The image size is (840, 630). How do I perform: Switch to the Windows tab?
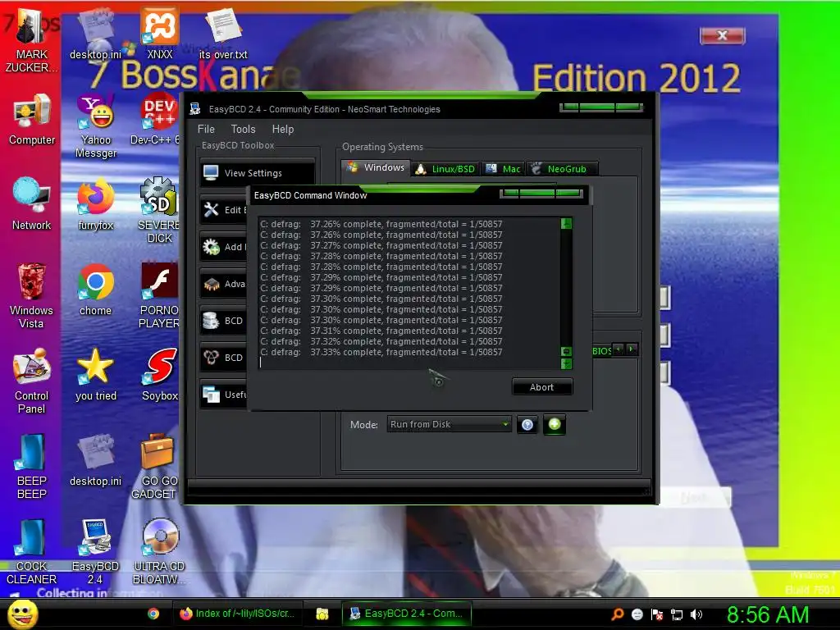(376, 167)
